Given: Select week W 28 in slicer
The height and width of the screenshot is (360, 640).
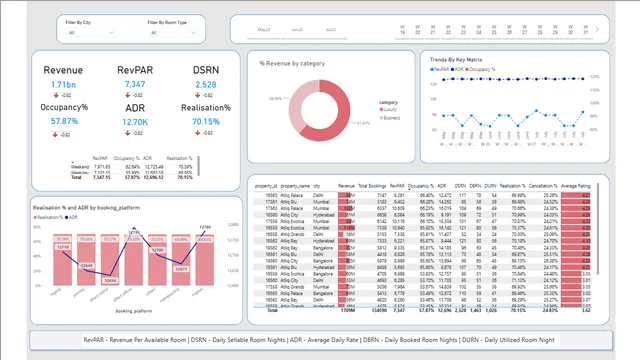Looking at the screenshot, I should [x=540, y=29].
